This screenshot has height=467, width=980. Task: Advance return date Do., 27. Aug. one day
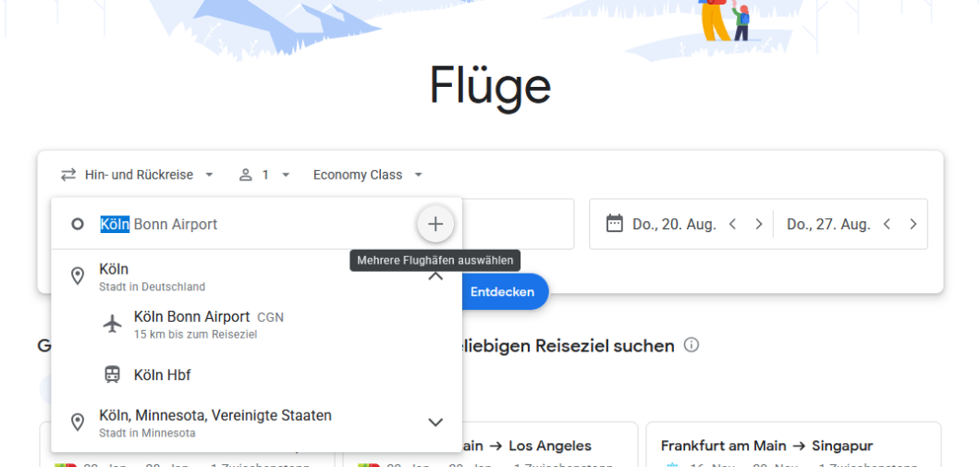[x=913, y=224]
